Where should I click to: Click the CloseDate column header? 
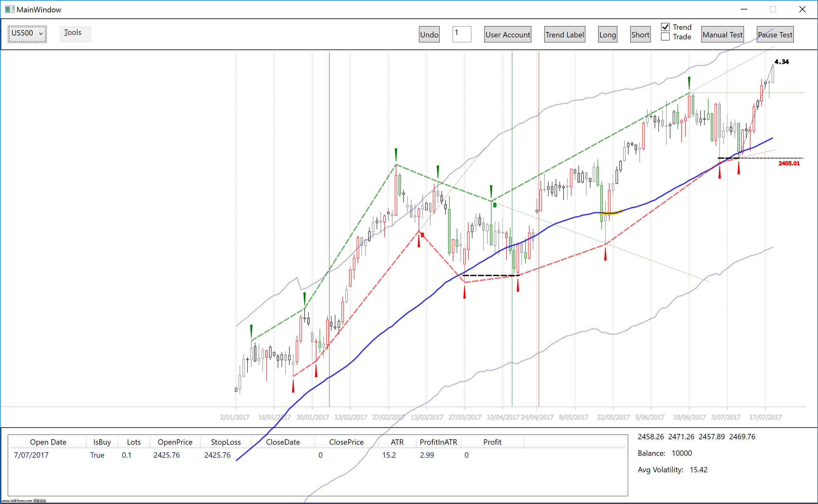283,442
